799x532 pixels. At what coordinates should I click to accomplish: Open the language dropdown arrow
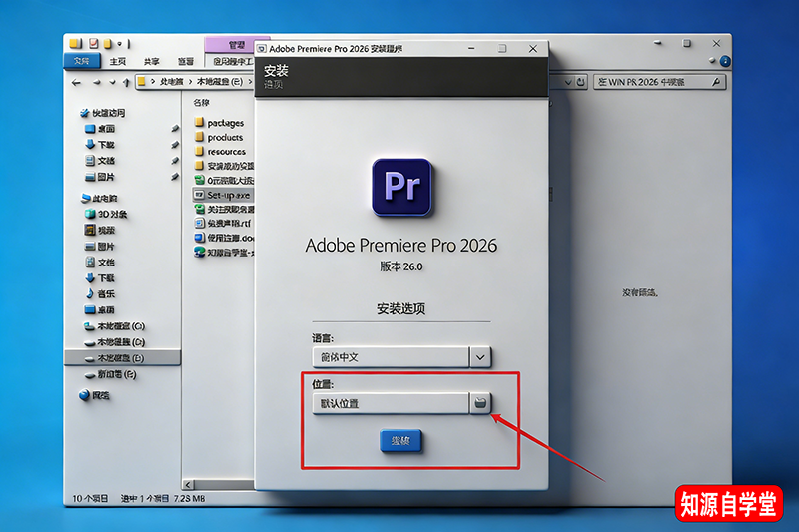click(480, 356)
